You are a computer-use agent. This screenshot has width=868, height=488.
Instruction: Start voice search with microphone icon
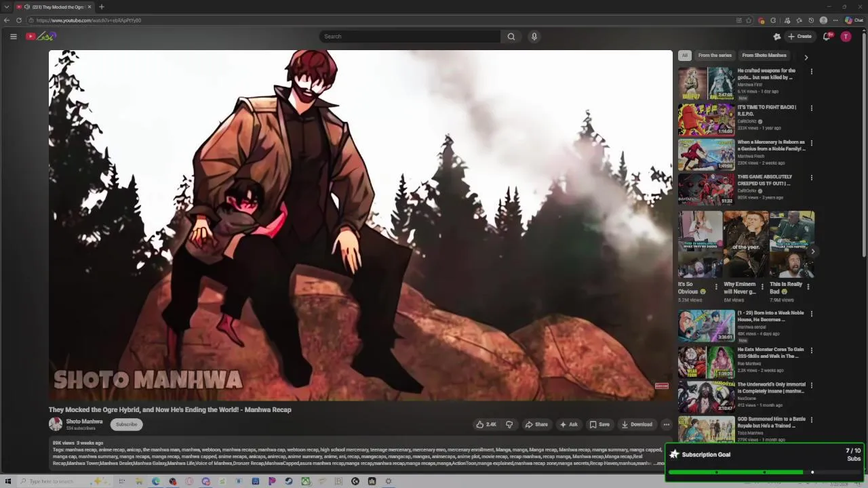(x=534, y=37)
